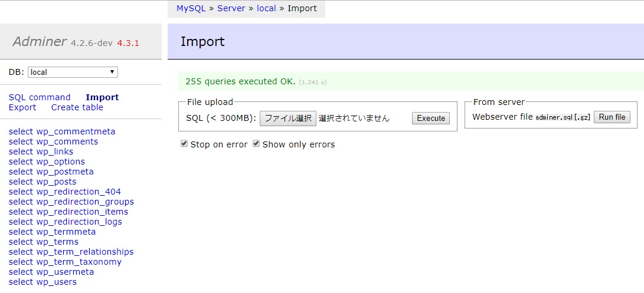
Task: Open the wp_redirection_logs table structure
Action: pos(79,222)
